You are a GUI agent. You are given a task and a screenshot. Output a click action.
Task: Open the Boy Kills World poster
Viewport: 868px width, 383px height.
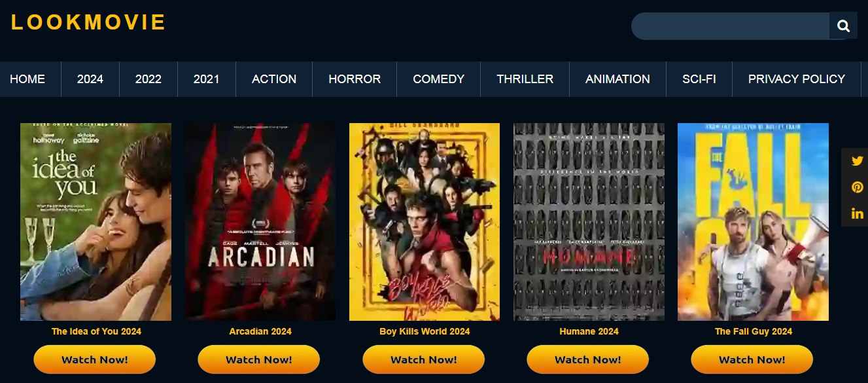pos(425,222)
